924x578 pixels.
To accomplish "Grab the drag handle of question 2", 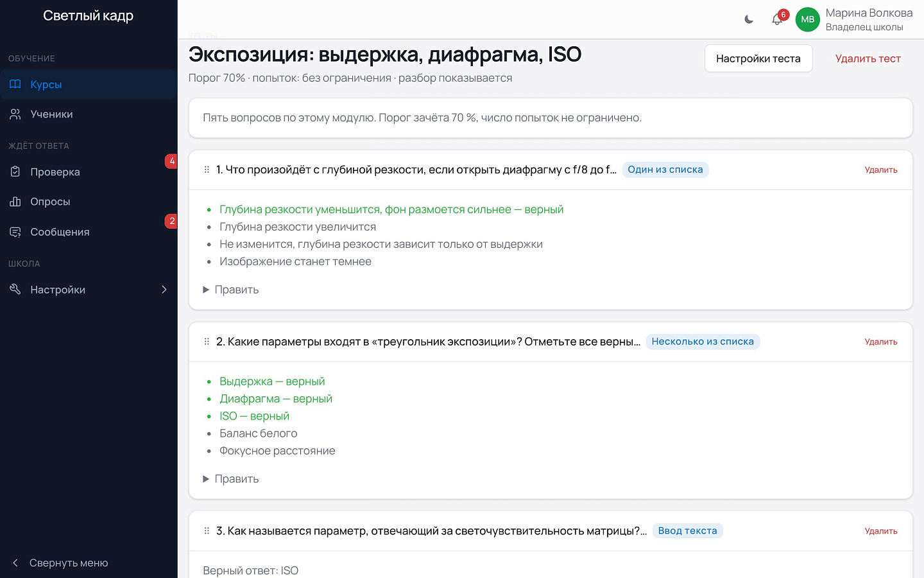I will pos(207,342).
